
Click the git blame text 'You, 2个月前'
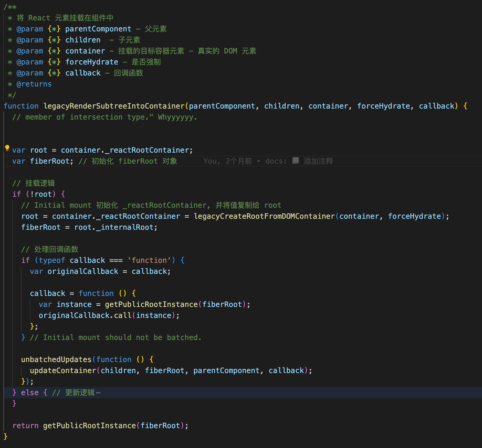pyautogui.click(x=228, y=161)
